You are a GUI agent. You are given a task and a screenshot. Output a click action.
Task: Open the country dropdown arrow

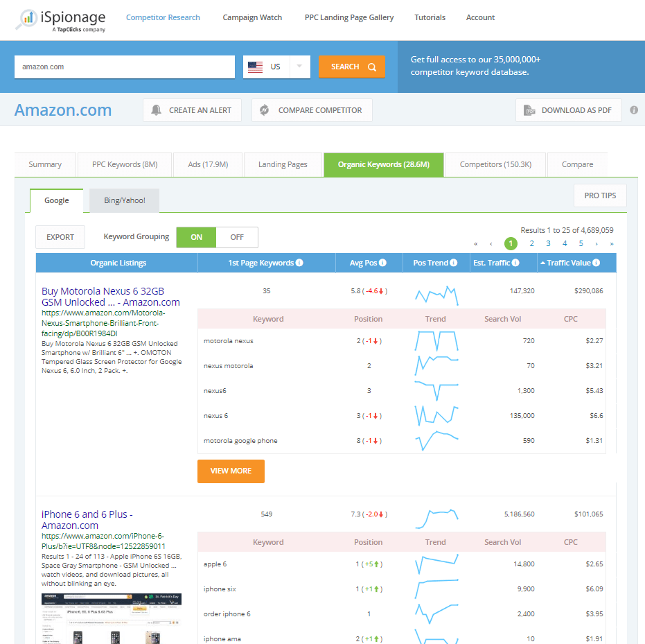[299, 67]
